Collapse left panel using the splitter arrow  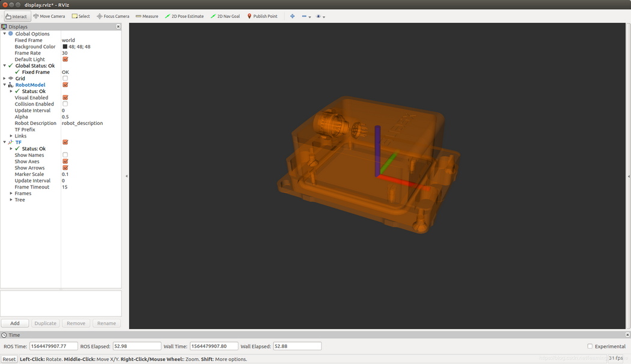pos(126,176)
